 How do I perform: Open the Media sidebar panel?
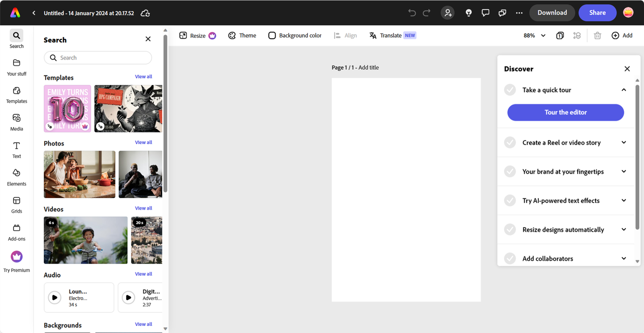(17, 122)
